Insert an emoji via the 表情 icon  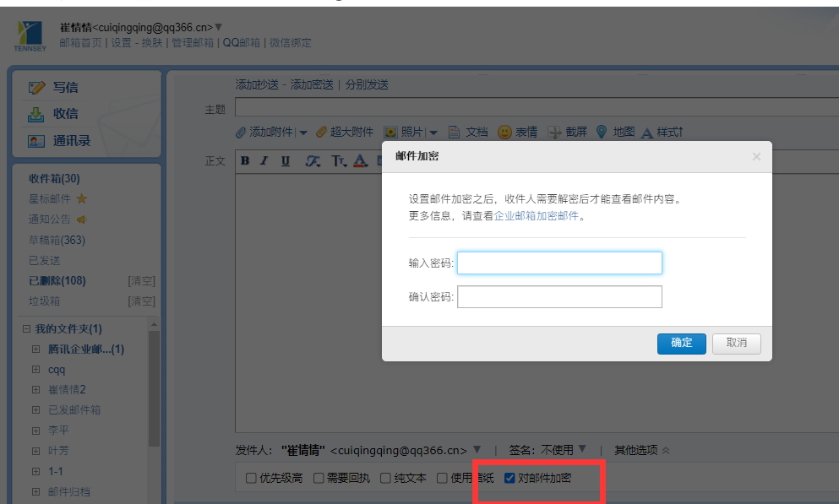(x=505, y=131)
